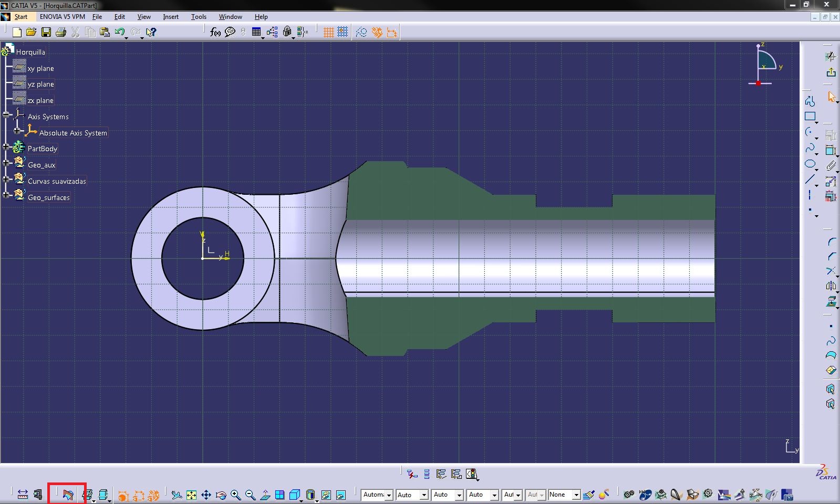Click the Normal View icon
The image size is (840, 504).
[265, 495]
